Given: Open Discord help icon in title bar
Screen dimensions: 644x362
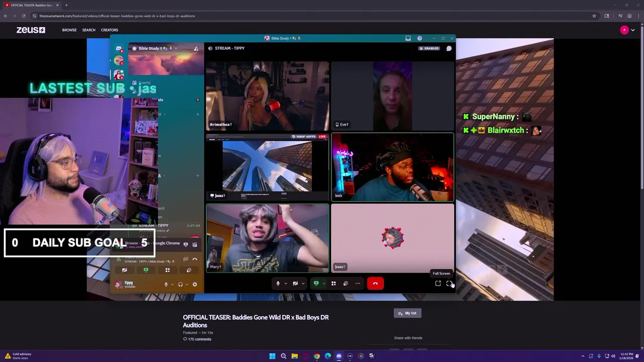Looking at the screenshot, I should (x=420, y=38).
